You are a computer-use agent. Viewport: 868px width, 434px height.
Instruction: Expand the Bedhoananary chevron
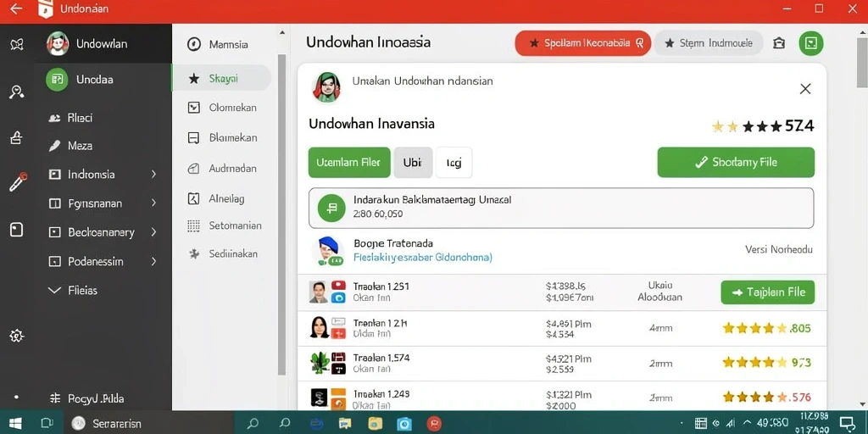[154, 232]
